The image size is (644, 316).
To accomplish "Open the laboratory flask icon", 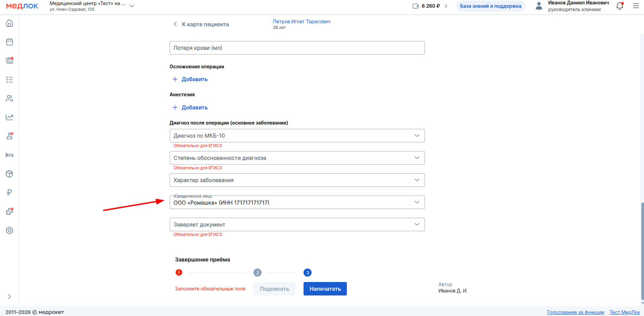I will pos(9,136).
